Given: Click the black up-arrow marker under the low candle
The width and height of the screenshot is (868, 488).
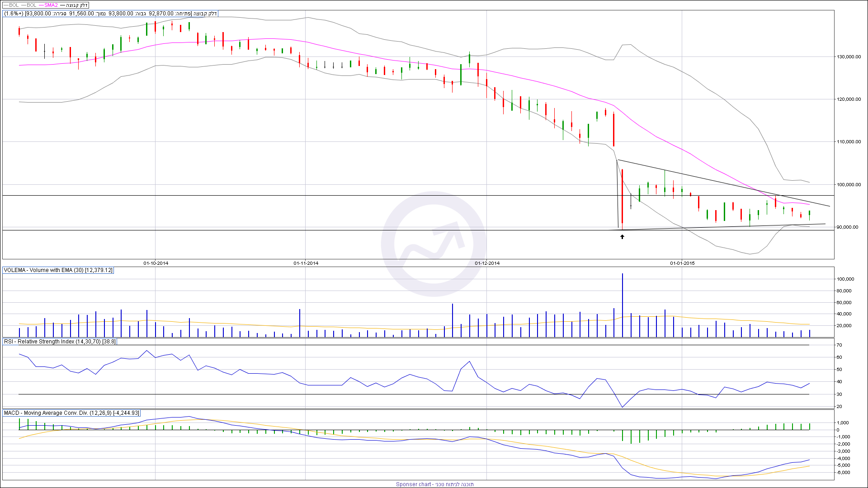Looking at the screenshot, I should (x=622, y=237).
